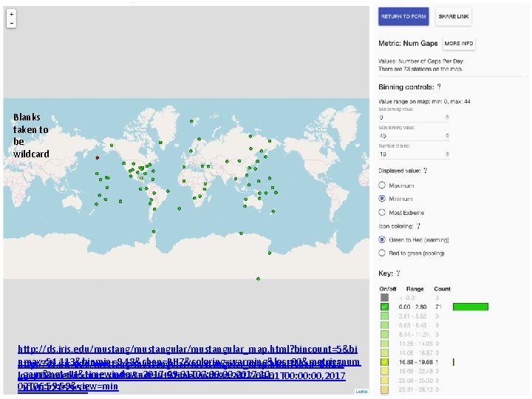Enable the 8.44 - 11.24 bin swatch

coord(384,335)
